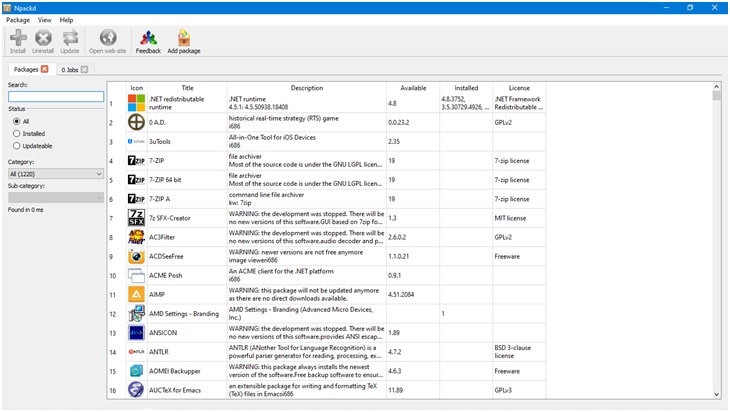Screen dimensions: 730x412
Task: Click the ANSICON package icon
Action: tap(136, 332)
